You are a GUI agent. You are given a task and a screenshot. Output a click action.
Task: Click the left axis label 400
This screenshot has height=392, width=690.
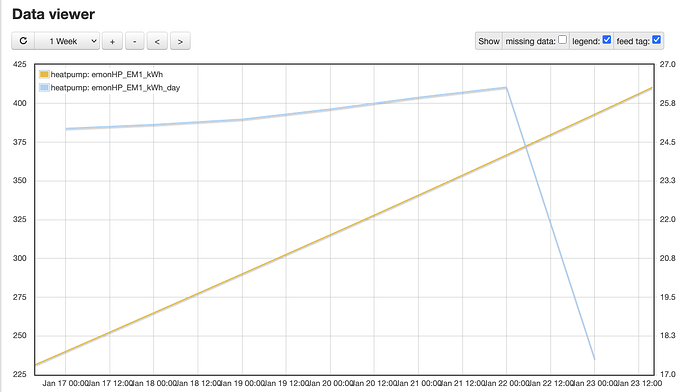[x=19, y=103]
